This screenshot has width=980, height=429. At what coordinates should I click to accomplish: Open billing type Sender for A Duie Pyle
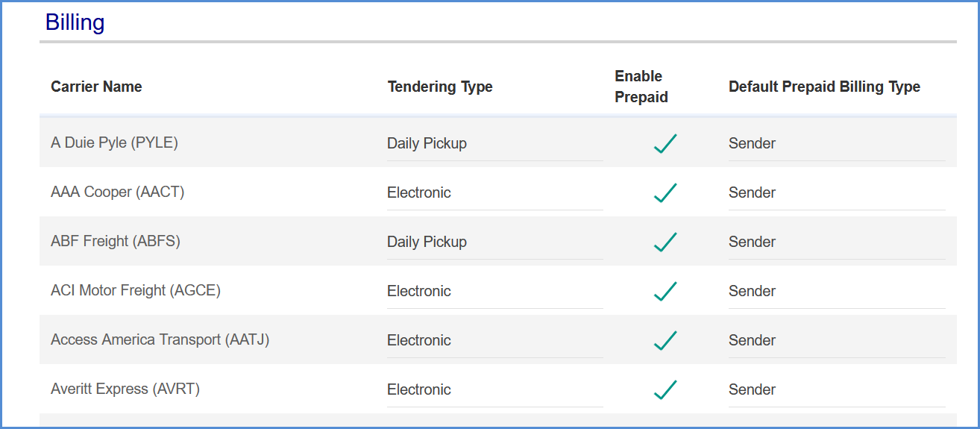click(837, 144)
